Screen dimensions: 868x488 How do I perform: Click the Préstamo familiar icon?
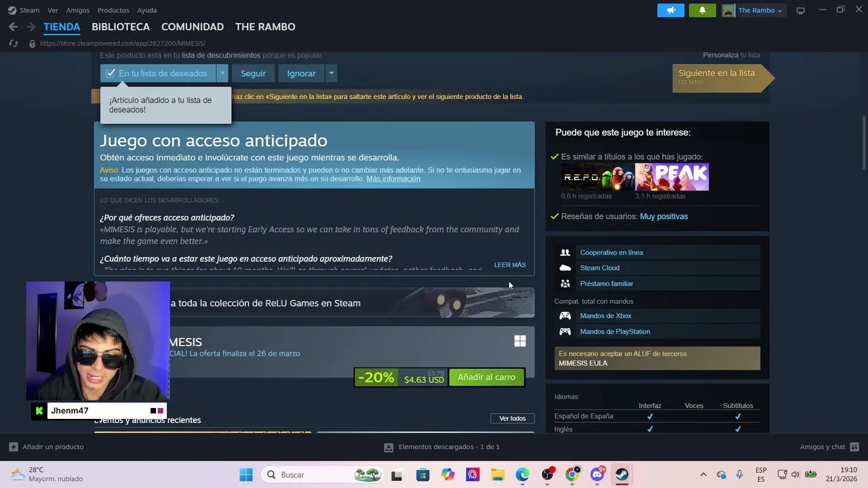coord(565,283)
